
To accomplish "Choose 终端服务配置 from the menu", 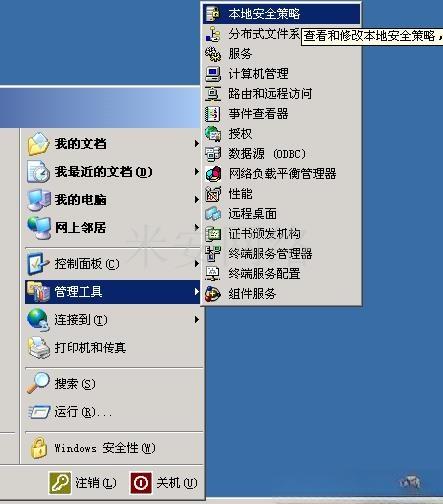I will [x=282, y=274].
